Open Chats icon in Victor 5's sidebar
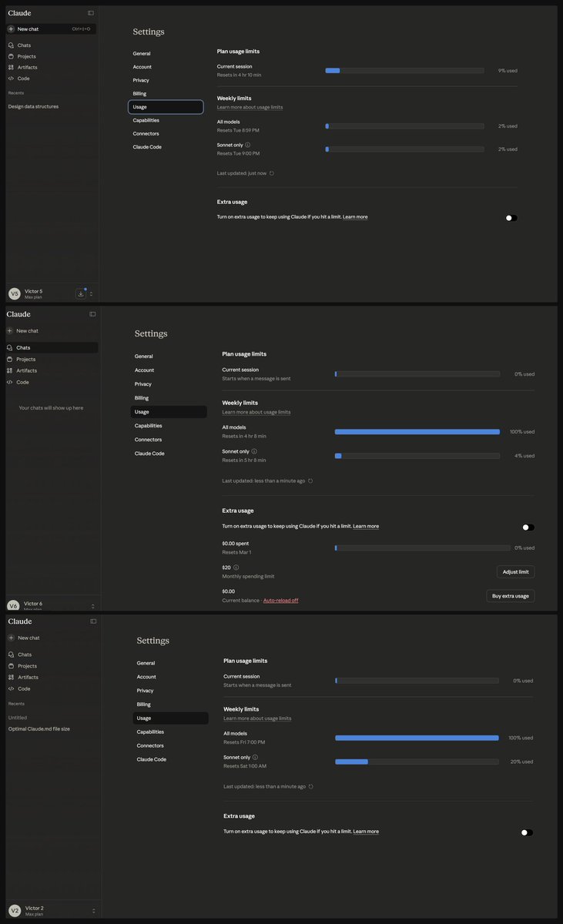The width and height of the screenshot is (563, 924). pos(11,45)
